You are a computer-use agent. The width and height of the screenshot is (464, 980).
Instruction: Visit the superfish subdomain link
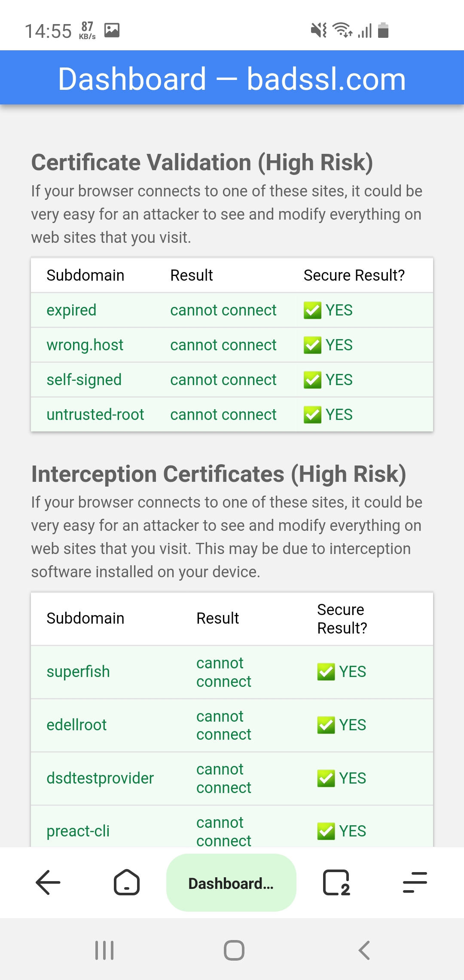78,672
